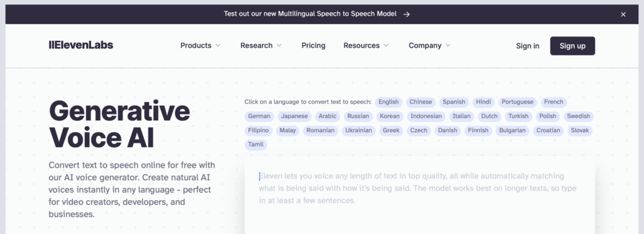Tap the Finnish language chip

tap(479, 131)
